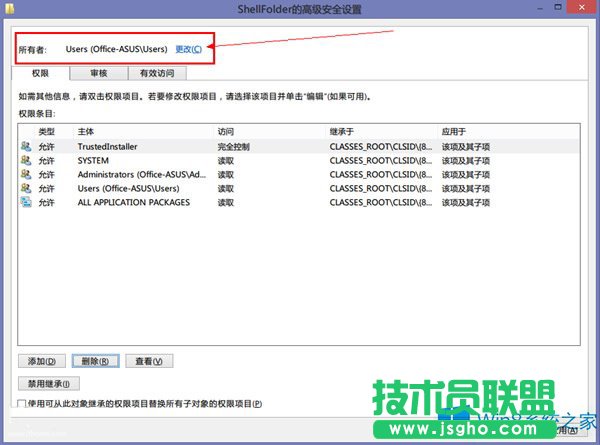Click the ALL APPLICATION PACKAGES icon

(26, 202)
